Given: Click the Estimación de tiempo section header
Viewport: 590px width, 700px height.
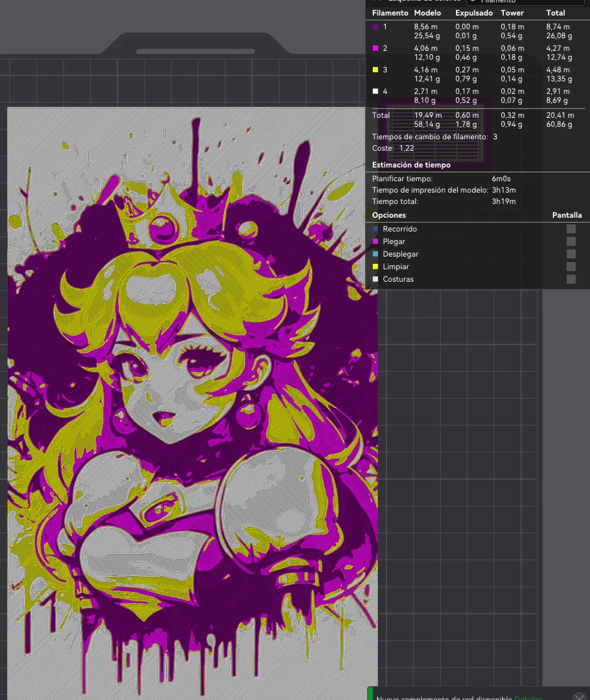Looking at the screenshot, I should (411, 165).
